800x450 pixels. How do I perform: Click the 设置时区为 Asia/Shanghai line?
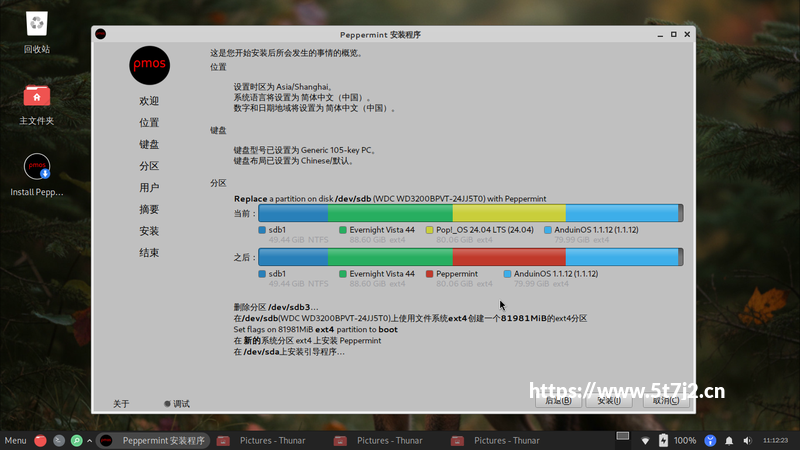[283, 87]
